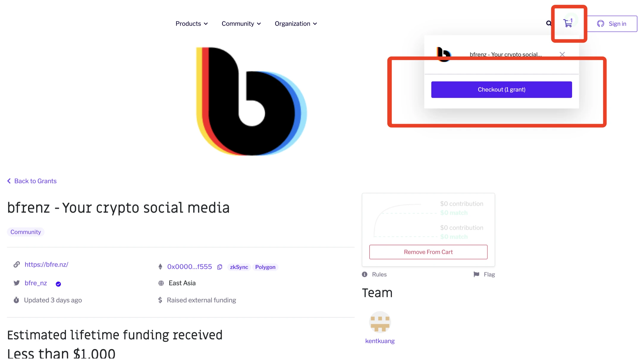The width and height of the screenshot is (644, 360).
Task: Click the bfre_nz Twitter link
Action: coord(36,283)
